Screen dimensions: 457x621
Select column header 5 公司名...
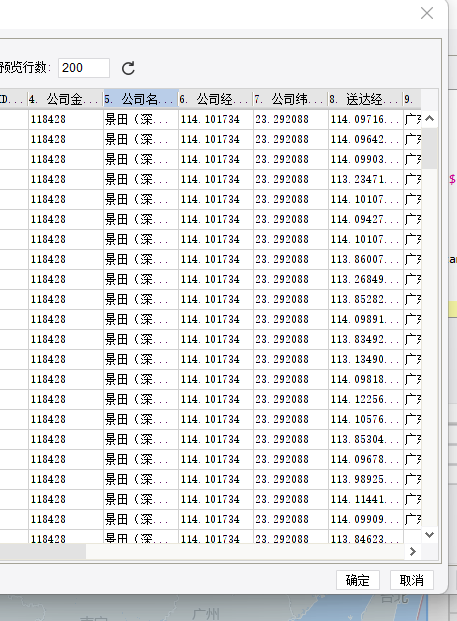(x=141, y=99)
